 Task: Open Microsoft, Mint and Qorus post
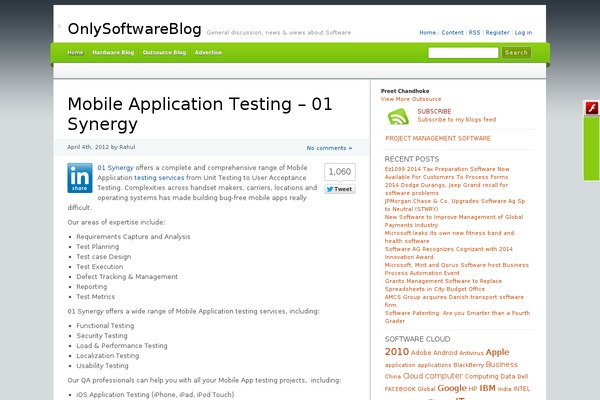457,269
